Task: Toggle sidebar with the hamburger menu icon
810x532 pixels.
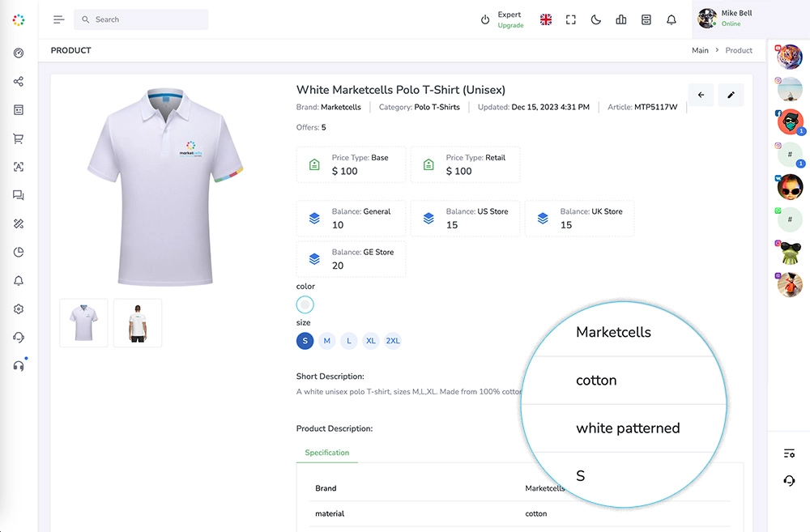Action: [x=58, y=19]
